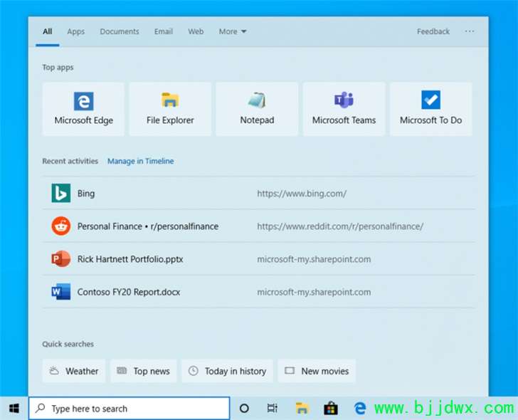Open File Explorer from the taskbar
Image resolution: width=518 pixels, height=420 pixels.
coord(302,409)
